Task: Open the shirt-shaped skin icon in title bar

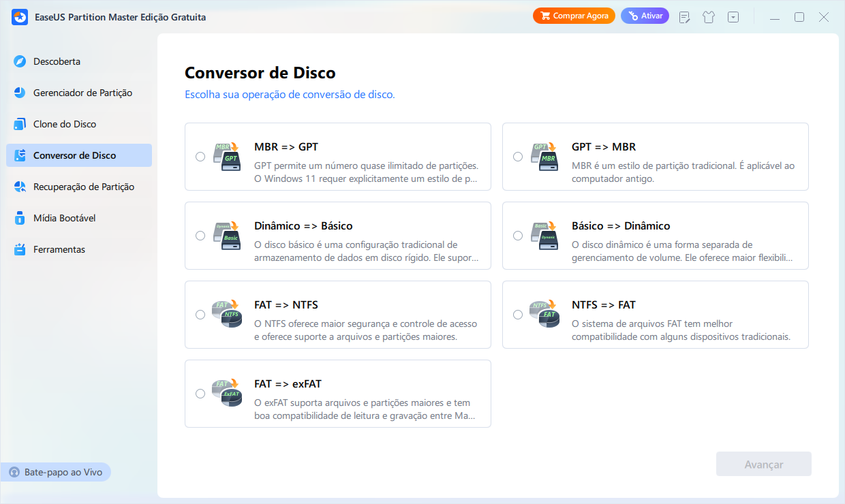Action: coord(709,17)
